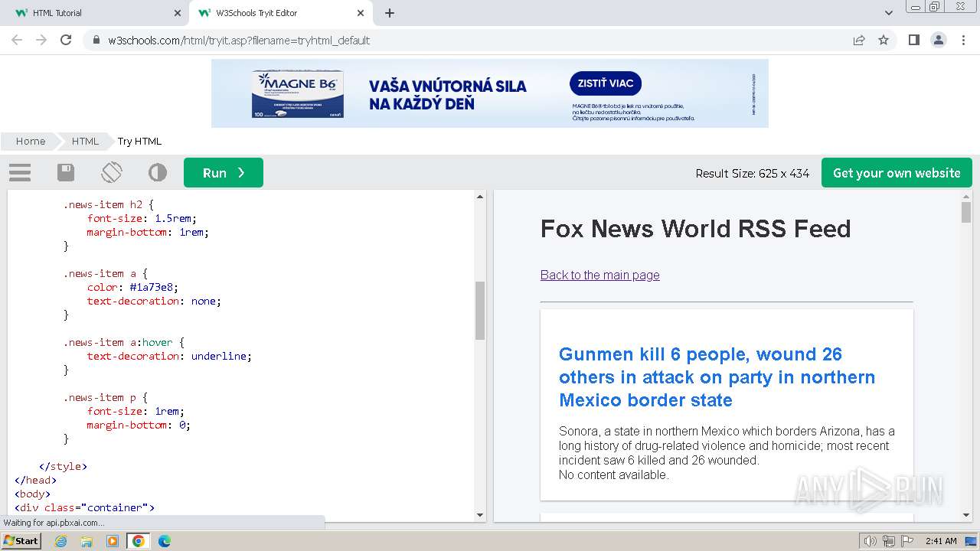980x551 pixels.
Task: Open the volume control in system tray
Action: tap(870, 541)
